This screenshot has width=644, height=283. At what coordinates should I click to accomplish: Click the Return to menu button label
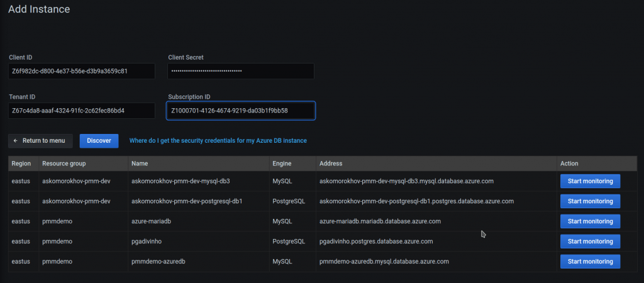point(43,140)
